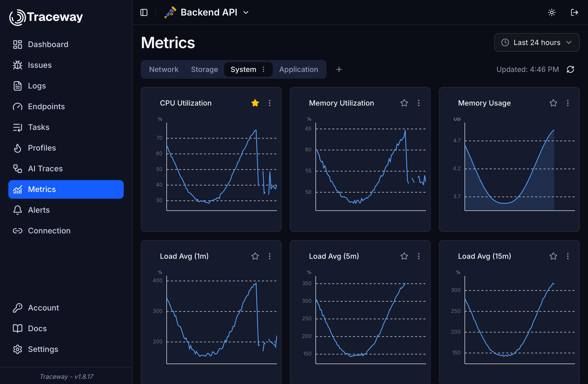The height and width of the screenshot is (384, 588).
Task: Go to Issues in the sidebar
Action: (66, 65)
